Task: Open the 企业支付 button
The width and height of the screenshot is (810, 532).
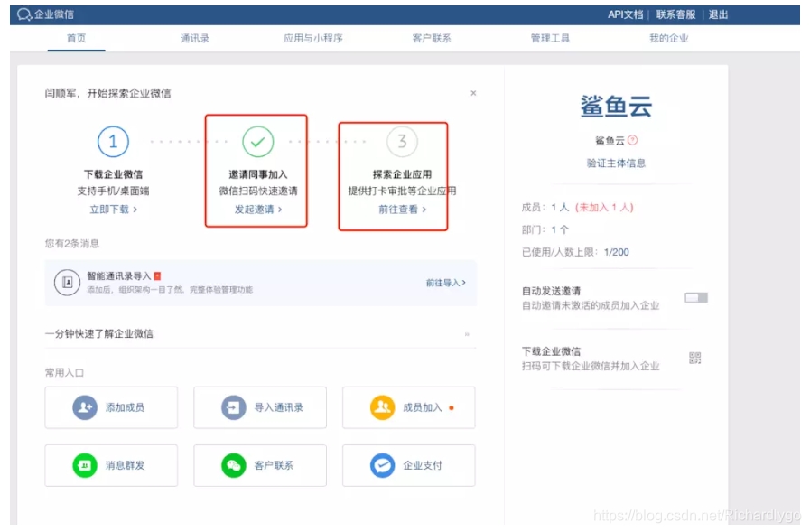Action: click(x=409, y=465)
